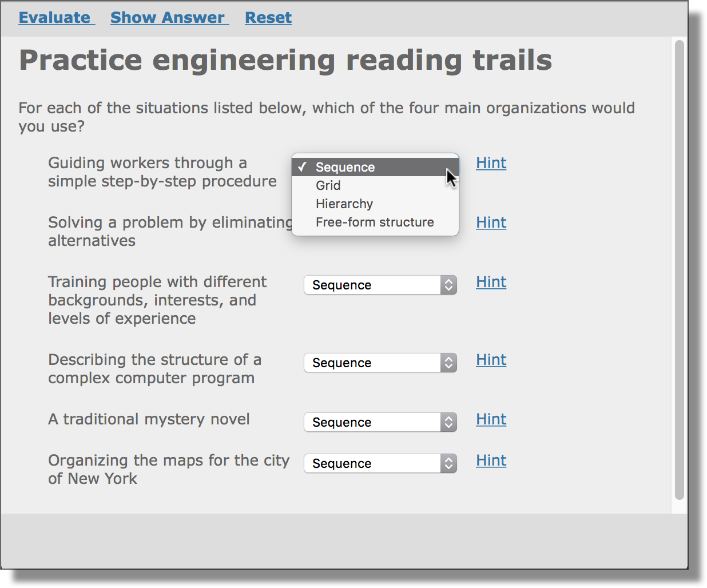
Task: Click the stepper arrows on Training people dropdown
Action: tap(449, 285)
